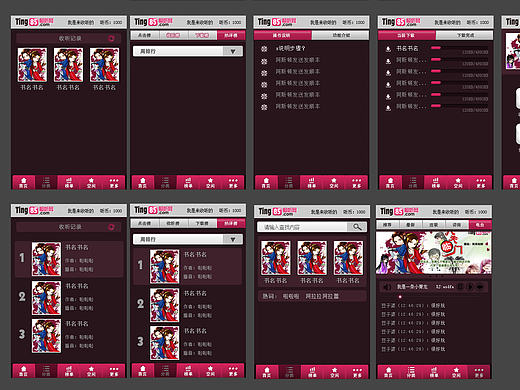Click hot word 阿拉拉阿拉蕾 on the search screen
Image resolution: width=520 pixels, height=390 pixels.
[322, 296]
